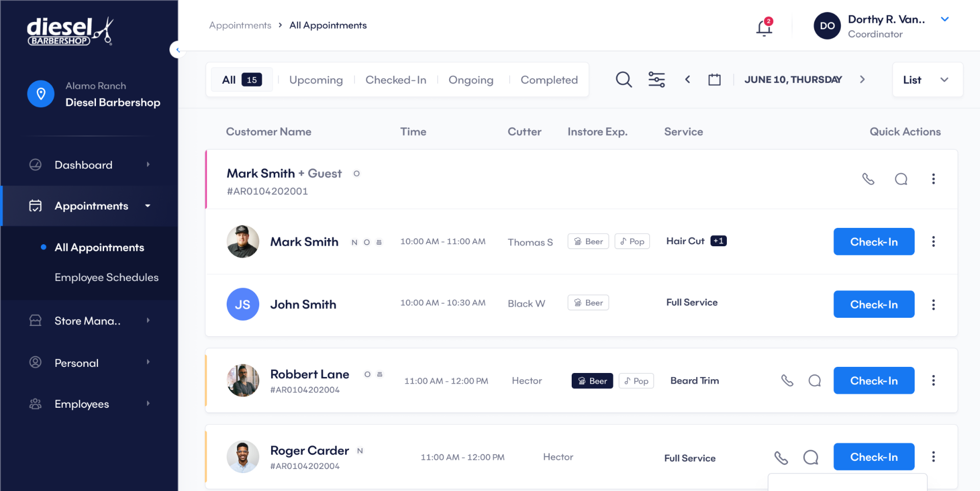Collapse the sidebar with the arrow handle
This screenshot has height=491, width=980.
coord(178,50)
